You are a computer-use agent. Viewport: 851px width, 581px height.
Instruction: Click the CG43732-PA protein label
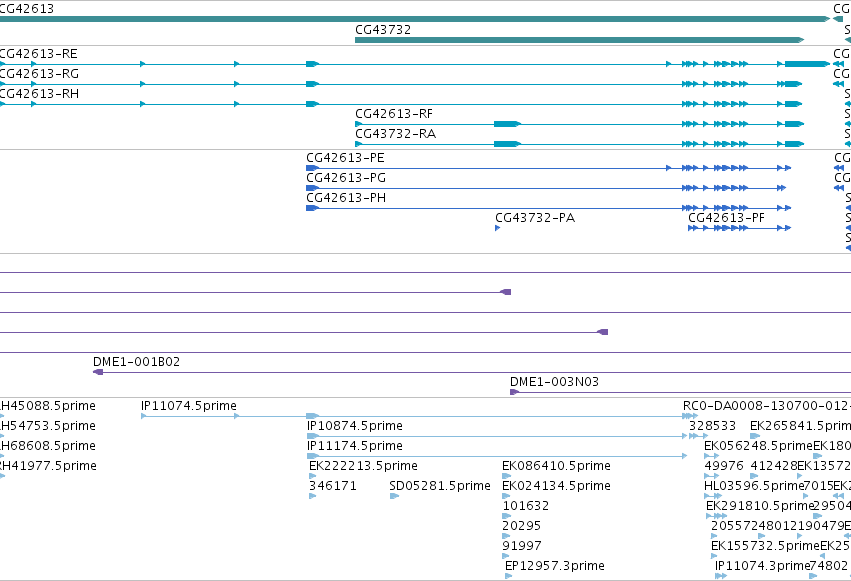point(535,218)
